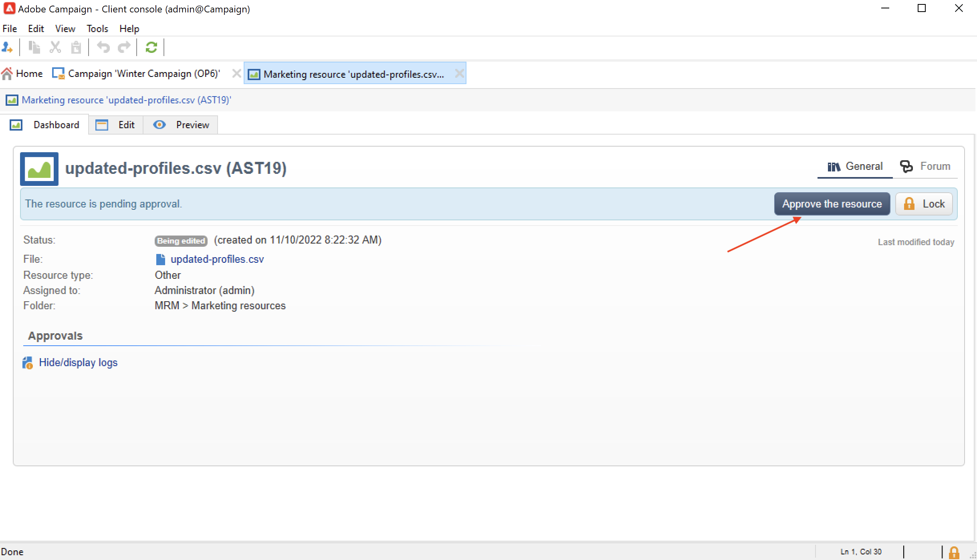The width and height of the screenshot is (977, 560).
Task: Click the lock icon in status bar
Action: pyautogui.click(x=954, y=552)
